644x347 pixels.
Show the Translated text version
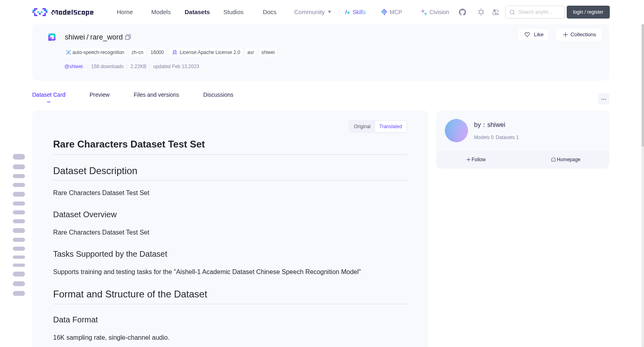click(x=390, y=127)
